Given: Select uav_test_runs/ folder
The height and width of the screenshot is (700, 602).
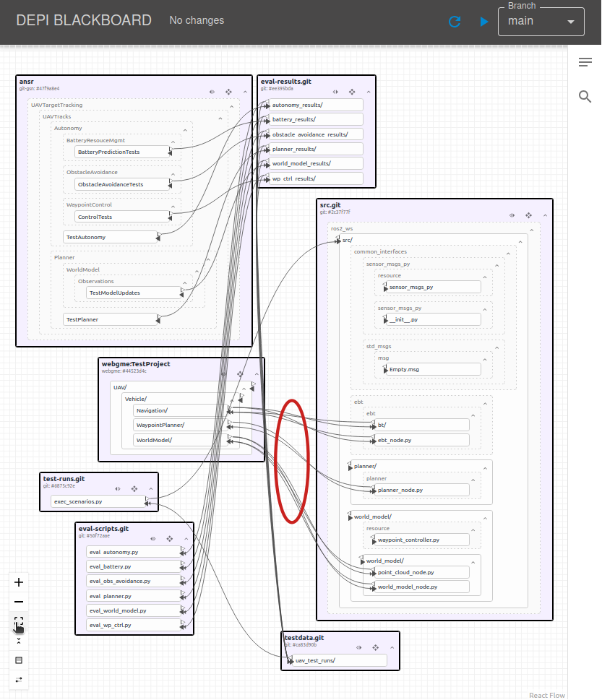Looking at the screenshot, I should coord(340,661).
